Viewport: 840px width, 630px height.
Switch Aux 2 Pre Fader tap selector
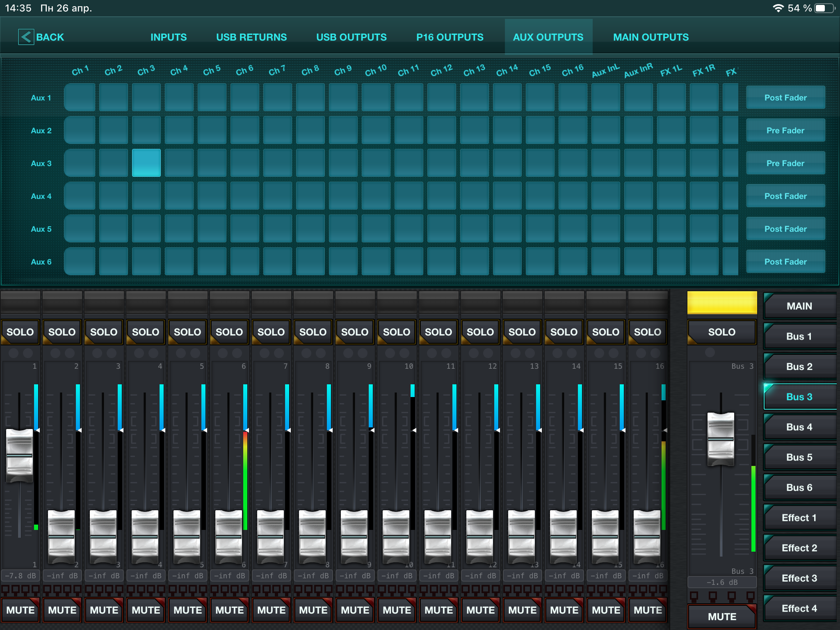785,130
